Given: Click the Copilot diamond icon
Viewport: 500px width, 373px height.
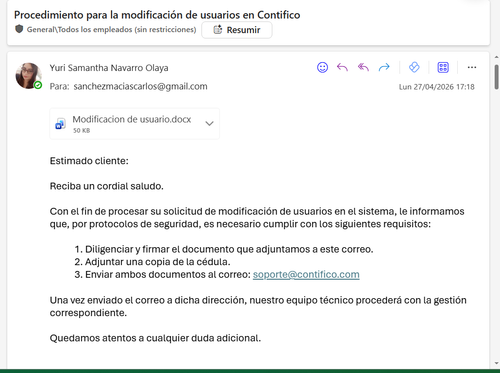Looking at the screenshot, I should [414, 67].
